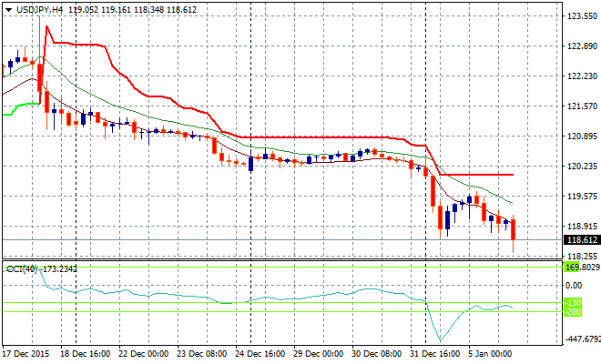Click the 169.8029 CCI scale label
This screenshot has height=364, width=601.
(582, 267)
